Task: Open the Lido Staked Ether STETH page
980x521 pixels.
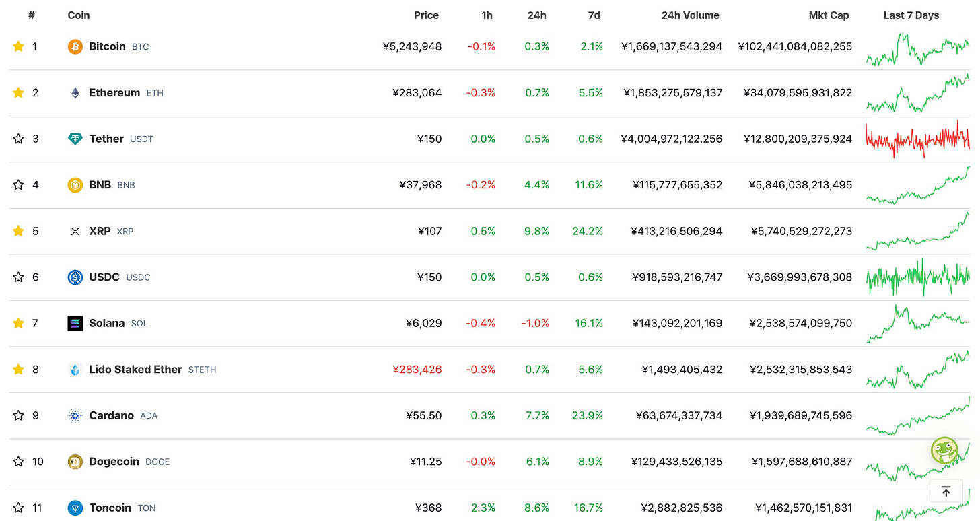Action: (153, 370)
